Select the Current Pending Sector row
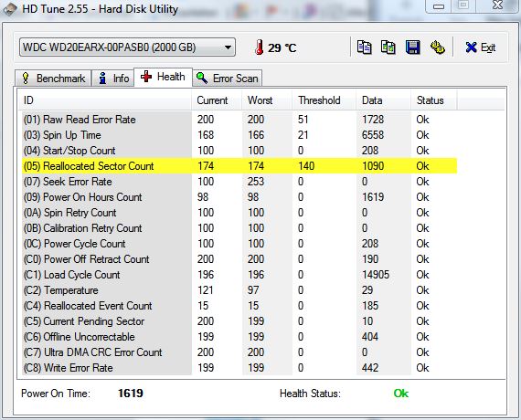Viewport: 521px width, 420px height. [239, 321]
